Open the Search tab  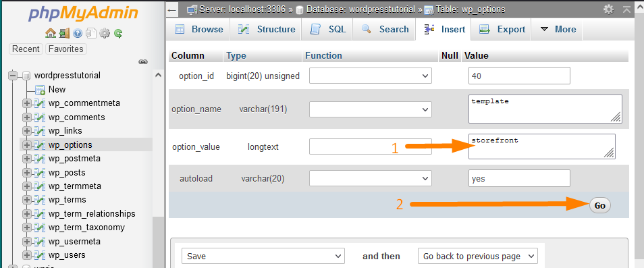pyautogui.click(x=385, y=30)
